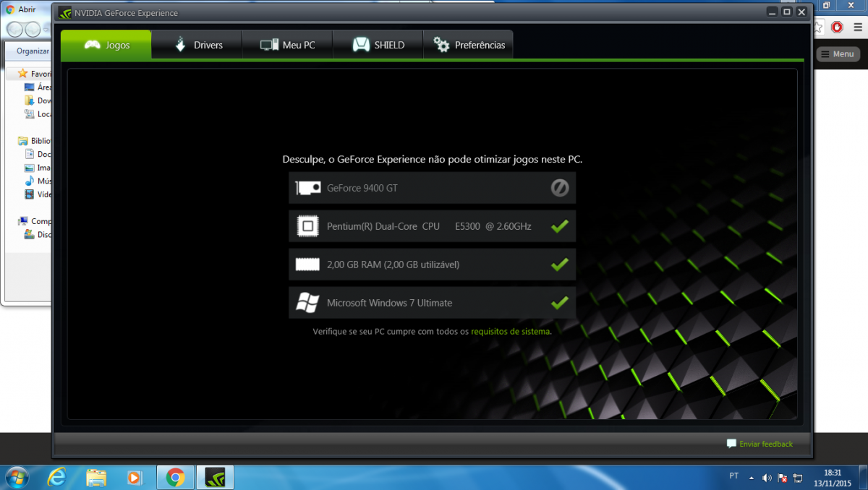The height and width of the screenshot is (490, 868).
Task: Click the network icon in the system tray
Action: pyautogui.click(x=798, y=478)
